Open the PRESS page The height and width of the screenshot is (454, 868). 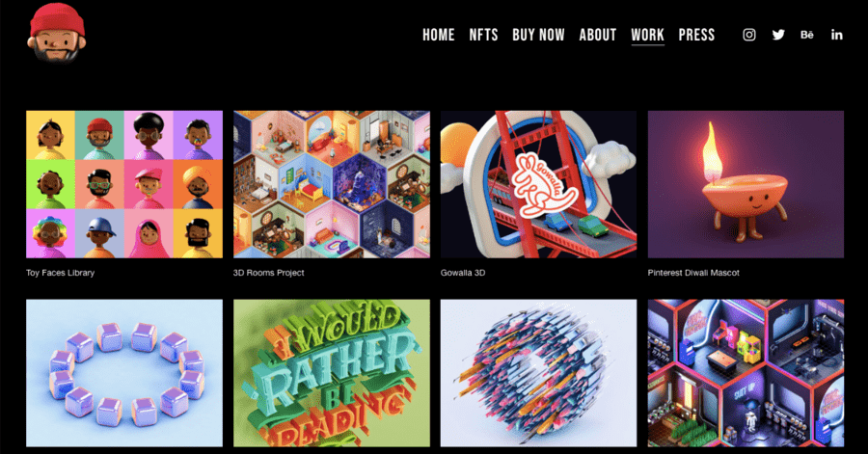(696, 35)
